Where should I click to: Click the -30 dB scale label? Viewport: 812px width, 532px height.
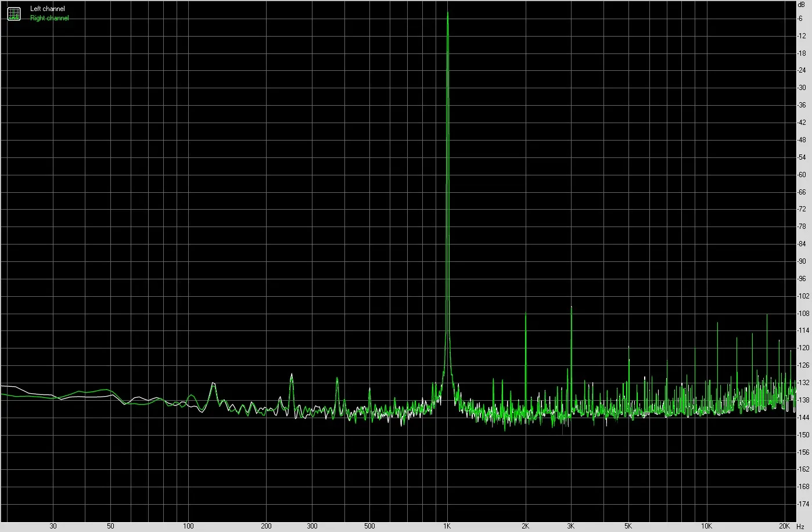802,88
